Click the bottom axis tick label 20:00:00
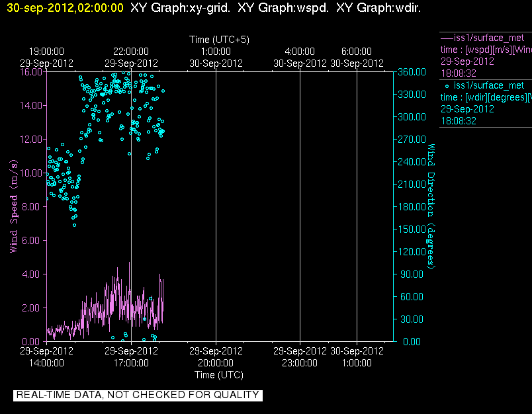The width and height of the screenshot is (532, 414). point(216,363)
